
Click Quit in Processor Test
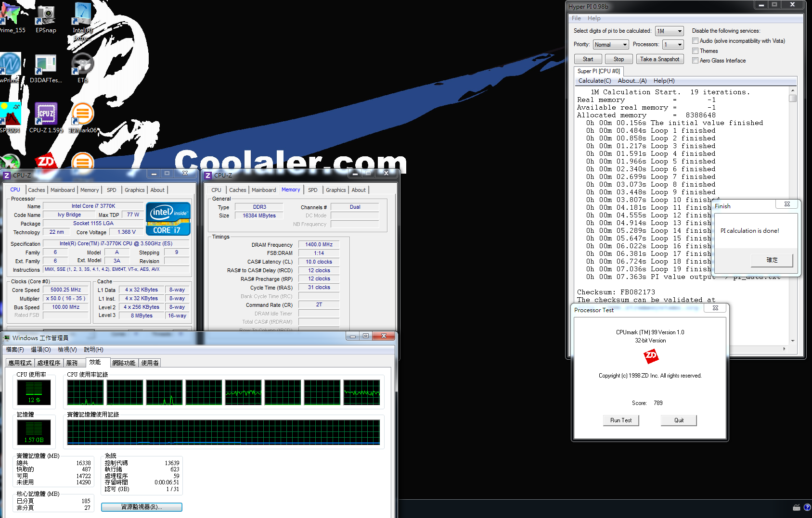679,420
